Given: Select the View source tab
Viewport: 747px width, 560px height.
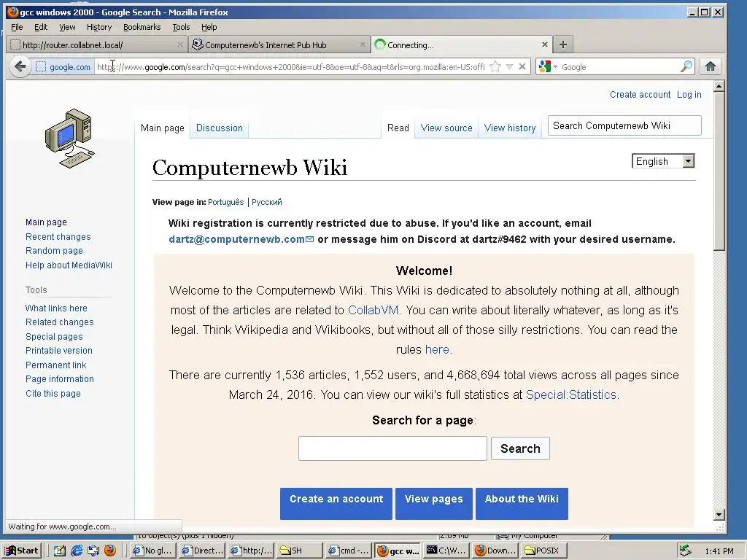Looking at the screenshot, I should (x=446, y=128).
